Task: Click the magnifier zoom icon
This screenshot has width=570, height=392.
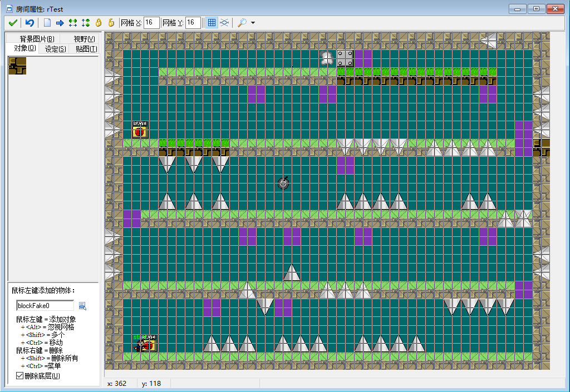Action: coord(242,23)
